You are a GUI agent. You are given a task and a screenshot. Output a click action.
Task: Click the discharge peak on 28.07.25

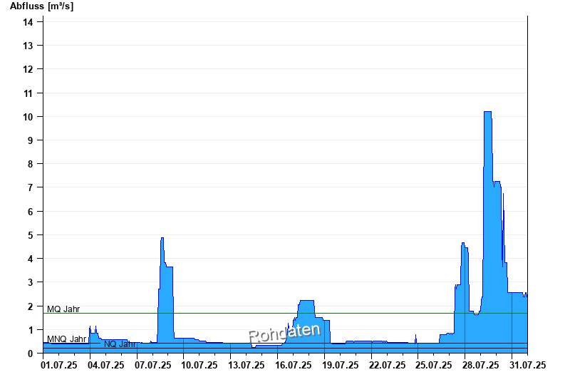point(462,243)
